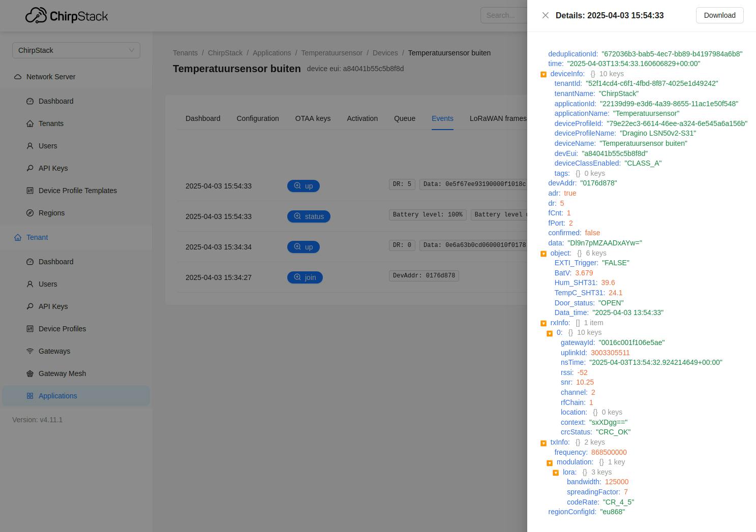Select Gateway Mesh menu item
Viewport: 756px width, 532px height.
coord(76,373)
